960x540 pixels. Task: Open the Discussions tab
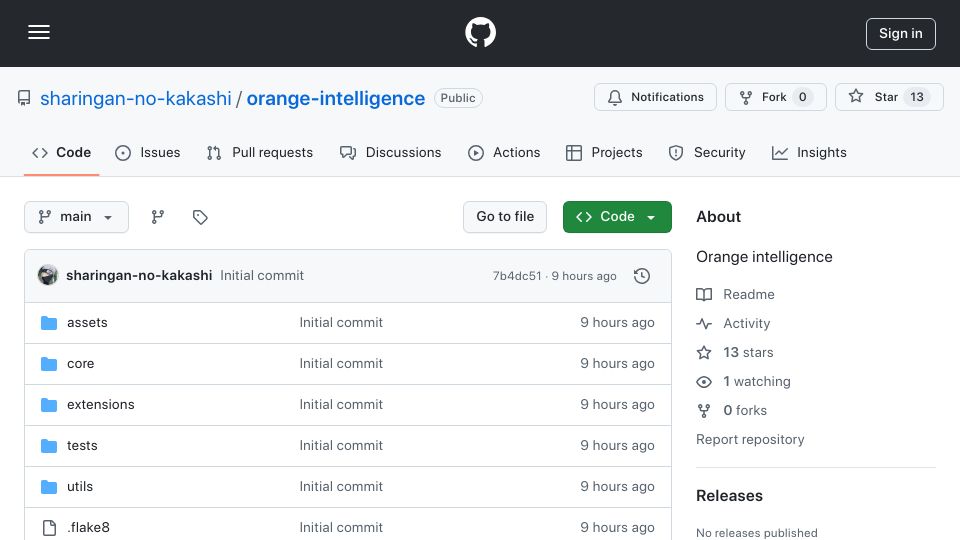point(391,152)
